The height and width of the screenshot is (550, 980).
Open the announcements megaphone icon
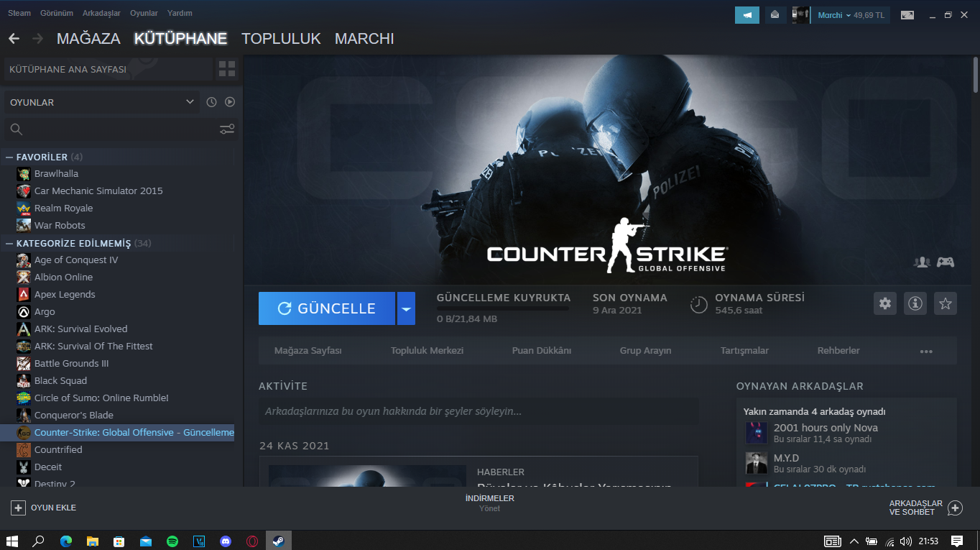(x=747, y=15)
